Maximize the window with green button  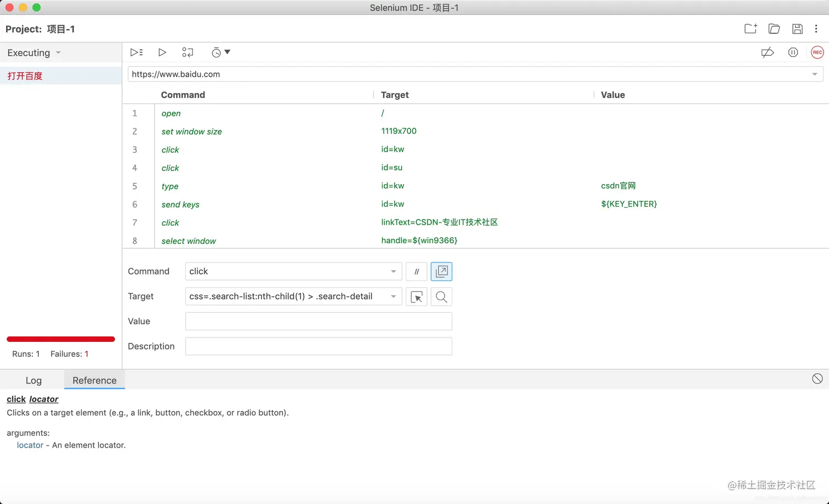coord(37,7)
